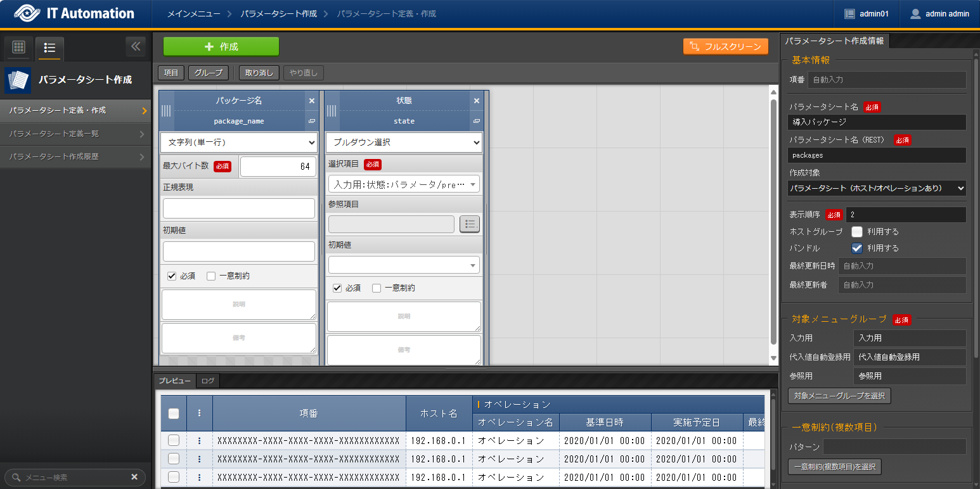
Task: Uncheck バンドル 利用する checkbox
Action: (857, 248)
